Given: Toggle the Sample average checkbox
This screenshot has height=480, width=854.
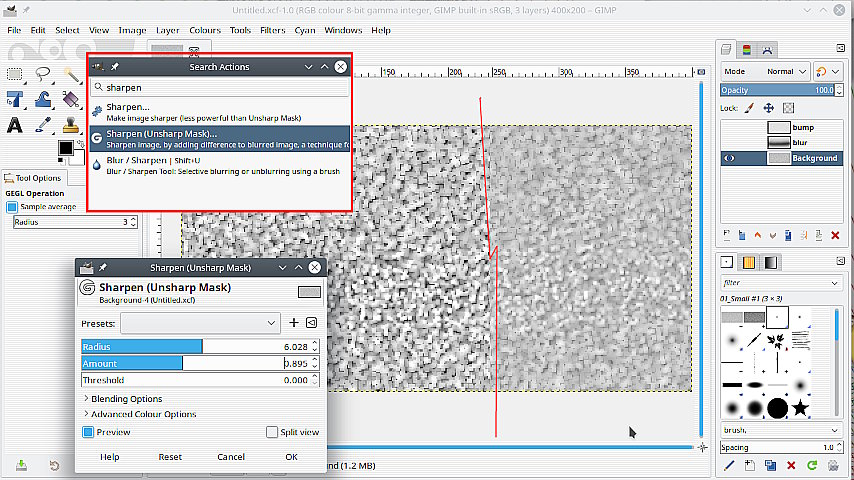Looking at the screenshot, I should pyautogui.click(x=12, y=207).
